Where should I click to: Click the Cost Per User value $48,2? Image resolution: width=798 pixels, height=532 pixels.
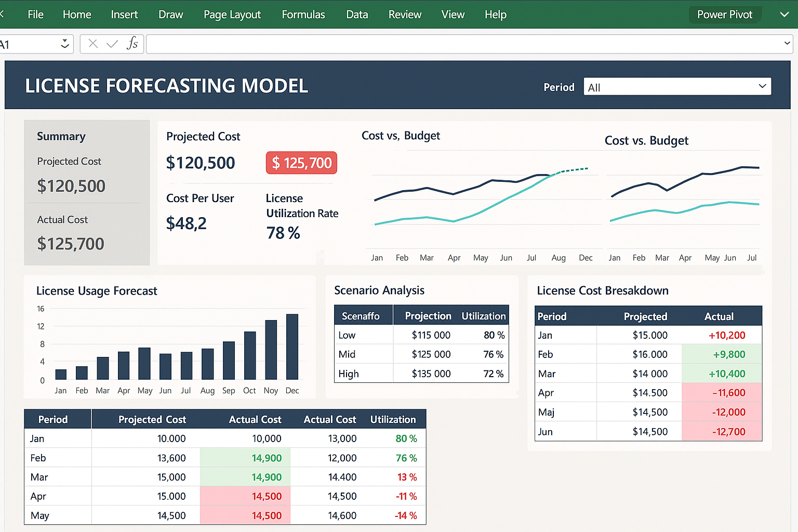click(x=186, y=223)
